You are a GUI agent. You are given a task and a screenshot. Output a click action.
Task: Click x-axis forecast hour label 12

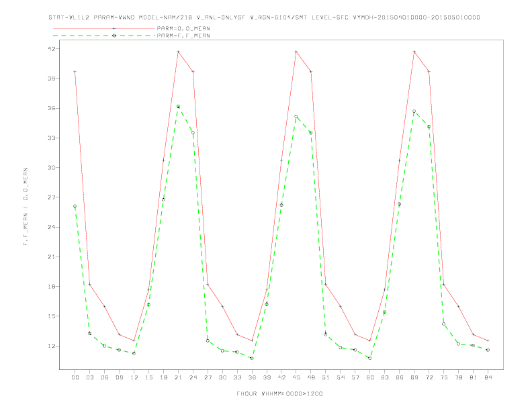point(134,377)
